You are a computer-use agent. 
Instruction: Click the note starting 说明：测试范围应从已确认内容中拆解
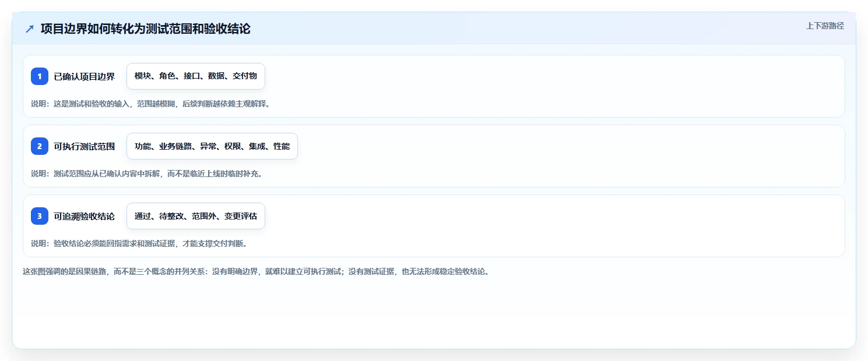tap(147, 174)
